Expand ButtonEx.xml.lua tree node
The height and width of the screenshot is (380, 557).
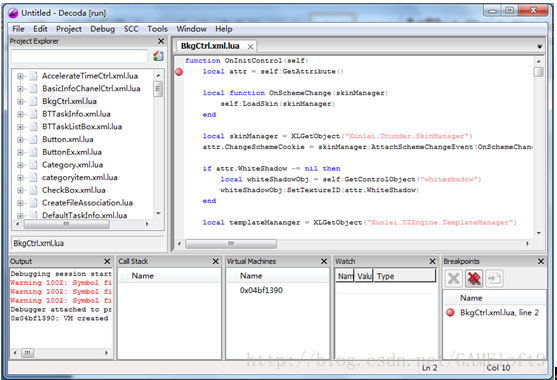click(20, 152)
